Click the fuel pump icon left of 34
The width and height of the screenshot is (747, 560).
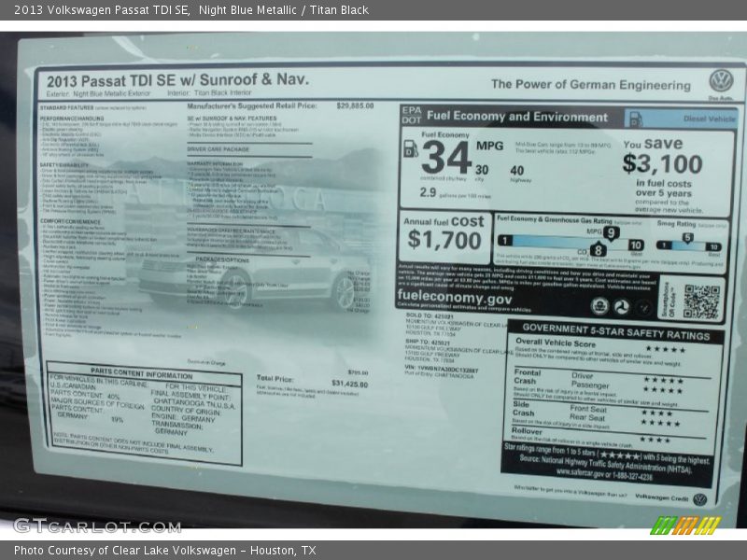pyautogui.click(x=409, y=149)
